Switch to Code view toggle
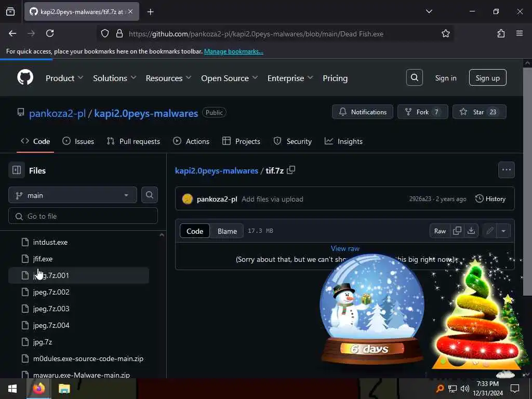 click(195, 231)
